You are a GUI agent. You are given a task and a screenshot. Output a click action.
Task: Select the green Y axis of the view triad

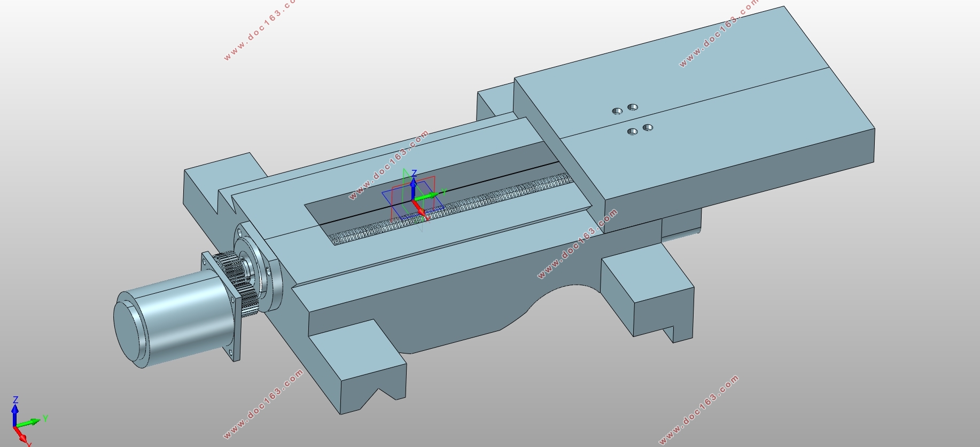[29, 422]
